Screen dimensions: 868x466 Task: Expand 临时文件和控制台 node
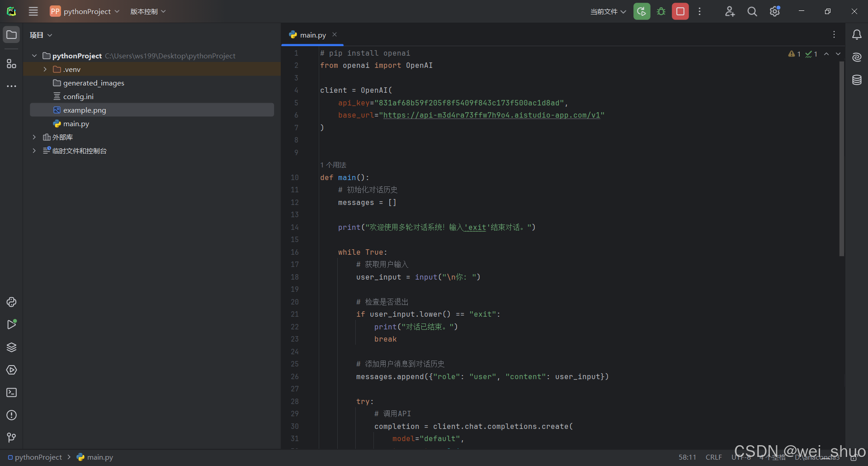coord(34,151)
